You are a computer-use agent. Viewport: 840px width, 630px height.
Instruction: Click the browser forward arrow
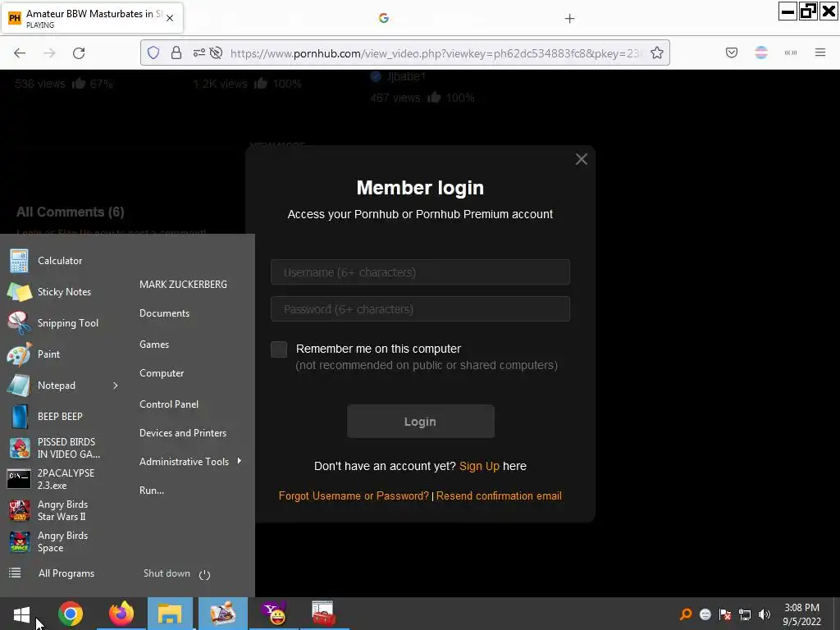(x=49, y=52)
